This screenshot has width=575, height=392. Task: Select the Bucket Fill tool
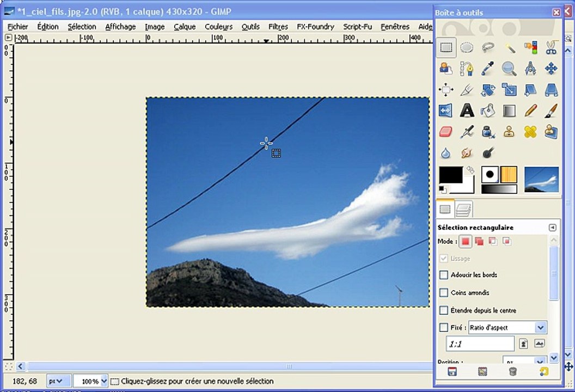point(488,111)
